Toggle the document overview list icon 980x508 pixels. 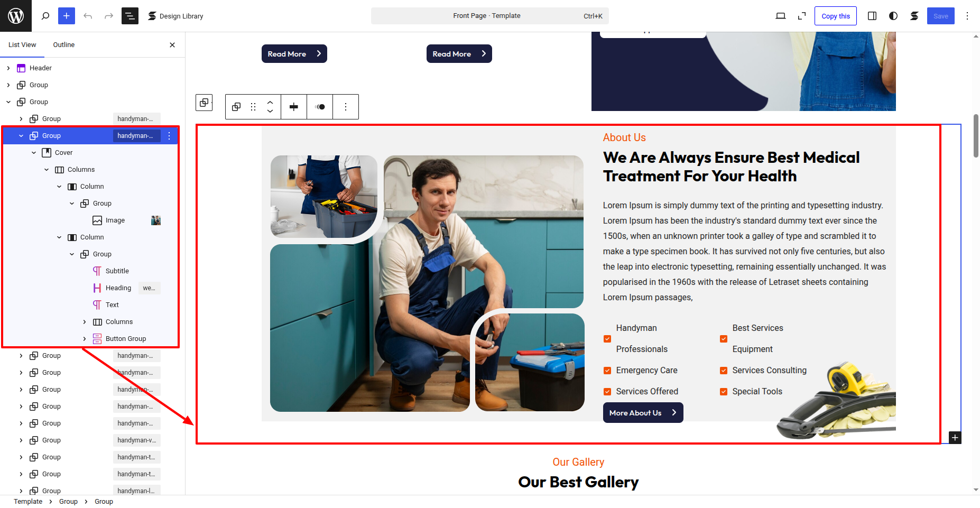point(130,16)
